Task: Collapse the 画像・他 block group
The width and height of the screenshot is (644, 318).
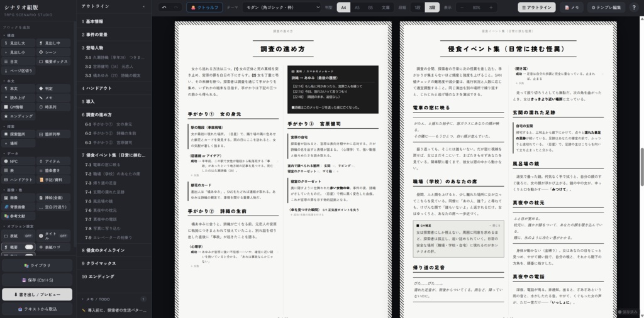Action: (x=13, y=190)
